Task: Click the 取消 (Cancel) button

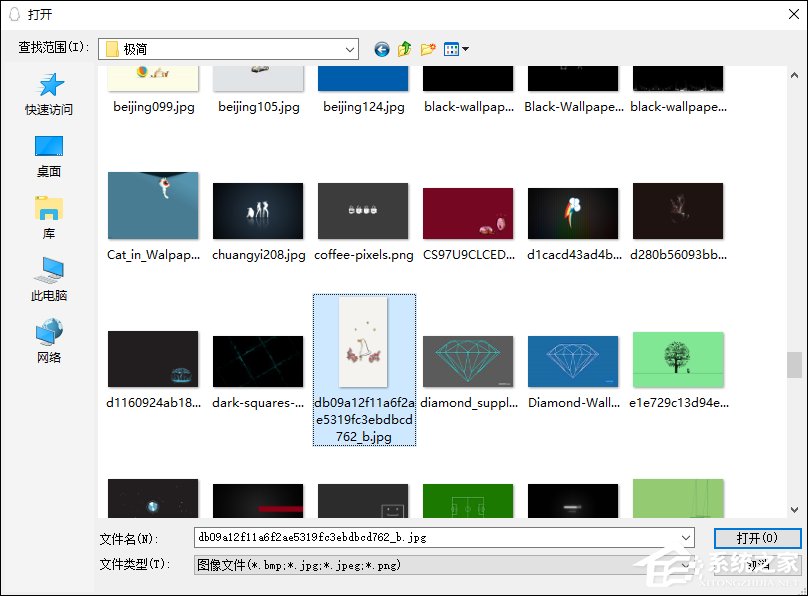Action: [757, 565]
